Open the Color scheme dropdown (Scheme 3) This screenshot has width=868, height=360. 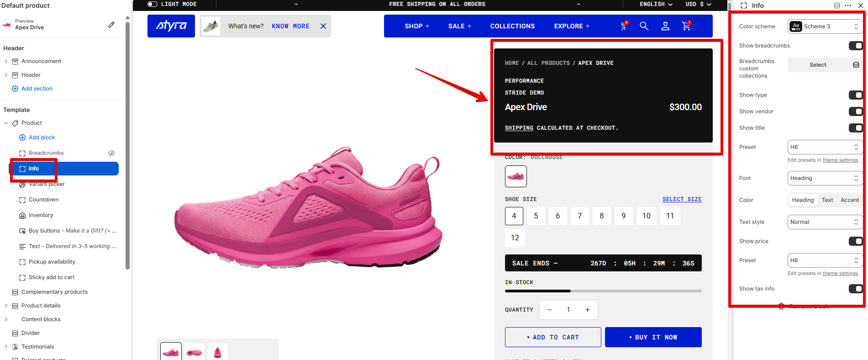[x=825, y=26]
